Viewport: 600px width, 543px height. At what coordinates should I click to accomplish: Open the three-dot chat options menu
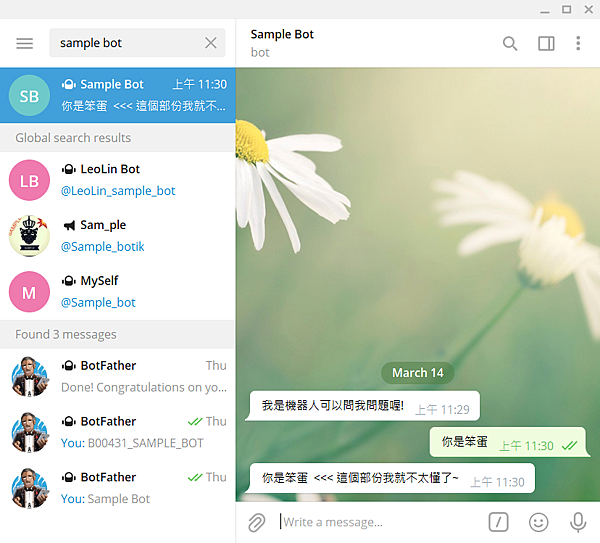coord(578,43)
